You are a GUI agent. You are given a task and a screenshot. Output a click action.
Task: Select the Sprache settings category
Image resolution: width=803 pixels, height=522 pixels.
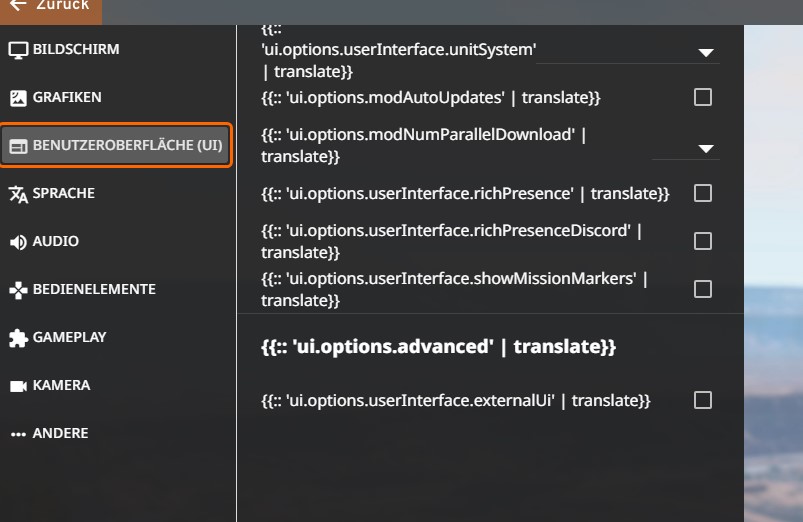tap(63, 194)
